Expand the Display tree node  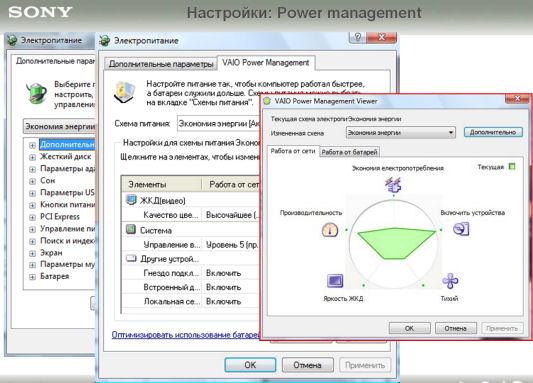32,253
